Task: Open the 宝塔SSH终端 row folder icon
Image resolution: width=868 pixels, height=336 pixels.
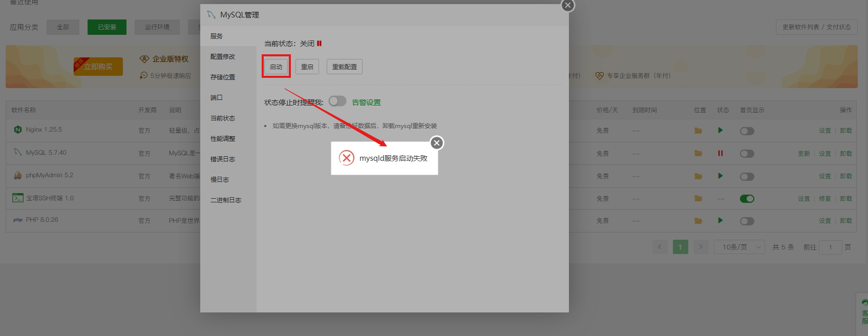Action: [698, 198]
